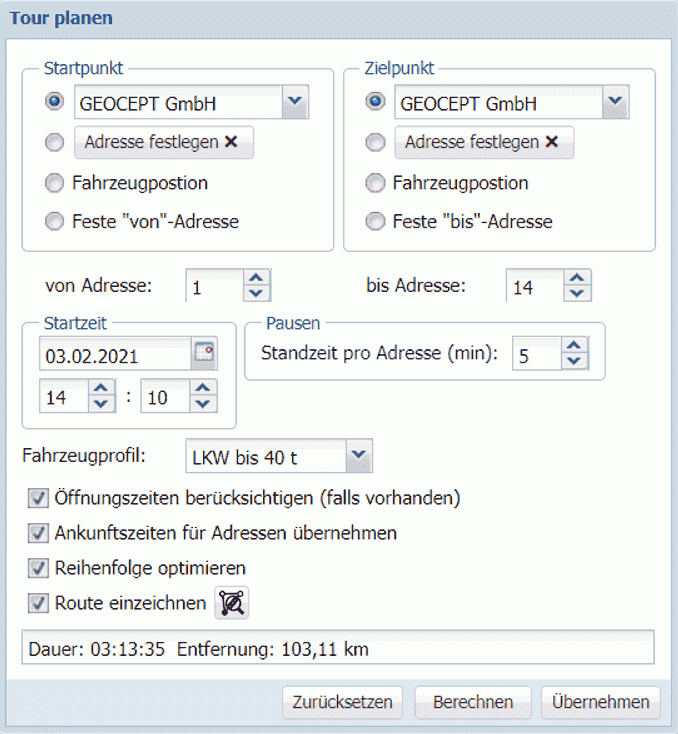Increase Standzeit pro Adresse minutes
The image size is (678, 734).
[574, 347]
